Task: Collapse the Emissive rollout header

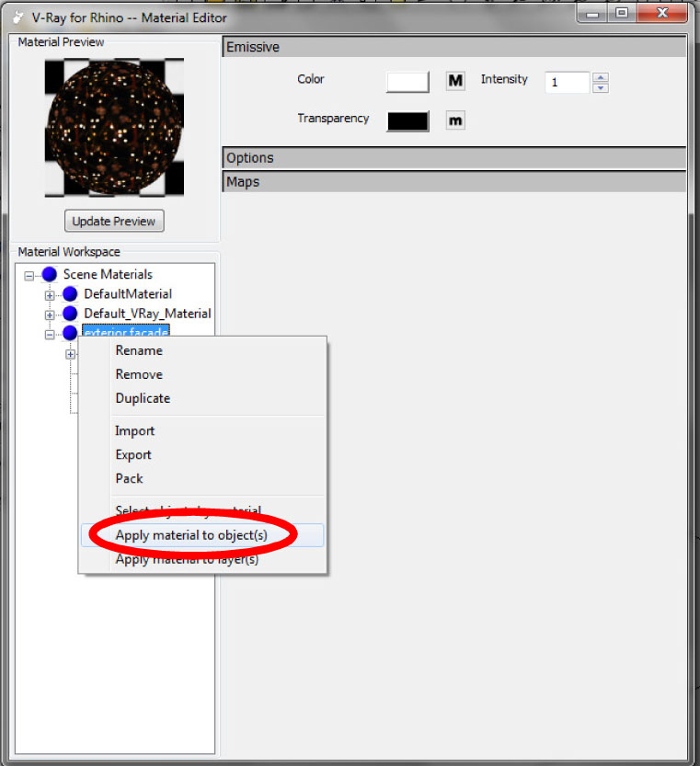Action: [x=454, y=47]
